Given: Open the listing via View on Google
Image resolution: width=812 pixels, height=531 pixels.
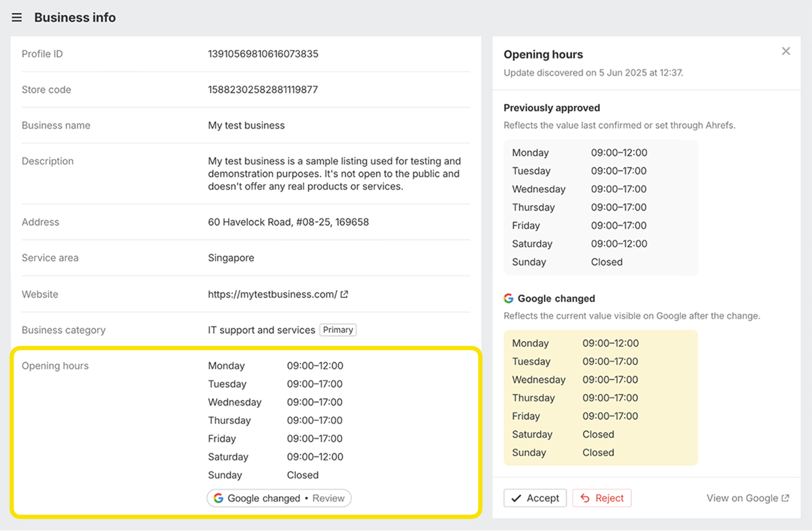Looking at the screenshot, I should (x=743, y=498).
